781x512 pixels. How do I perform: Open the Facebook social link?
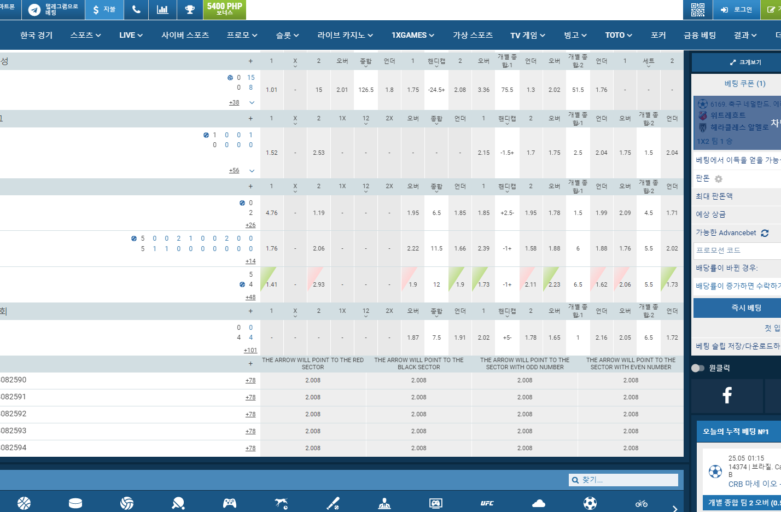(x=727, y=395)
